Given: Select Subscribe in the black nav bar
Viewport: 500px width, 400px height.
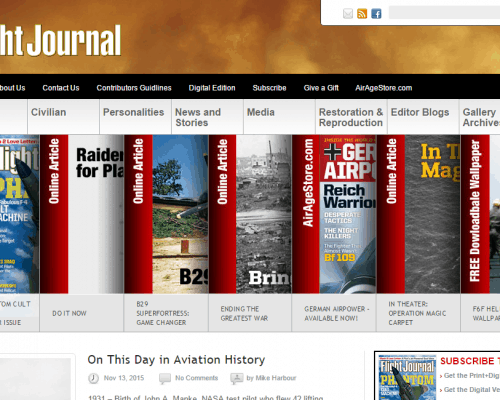Looking at the screenshot, I should [269, 88].
